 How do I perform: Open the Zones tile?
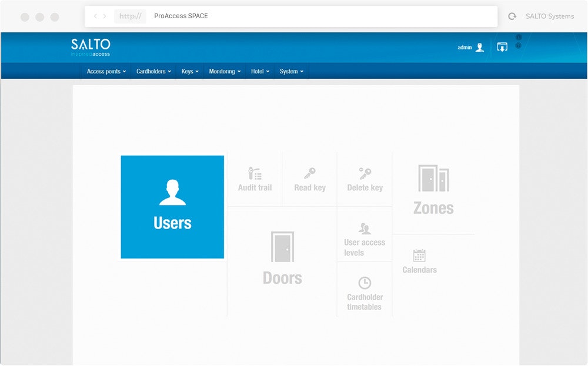click(433, 191)
